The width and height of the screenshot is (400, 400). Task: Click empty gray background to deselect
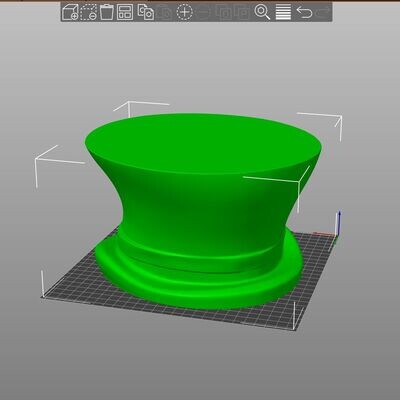(x=200, y=367)
